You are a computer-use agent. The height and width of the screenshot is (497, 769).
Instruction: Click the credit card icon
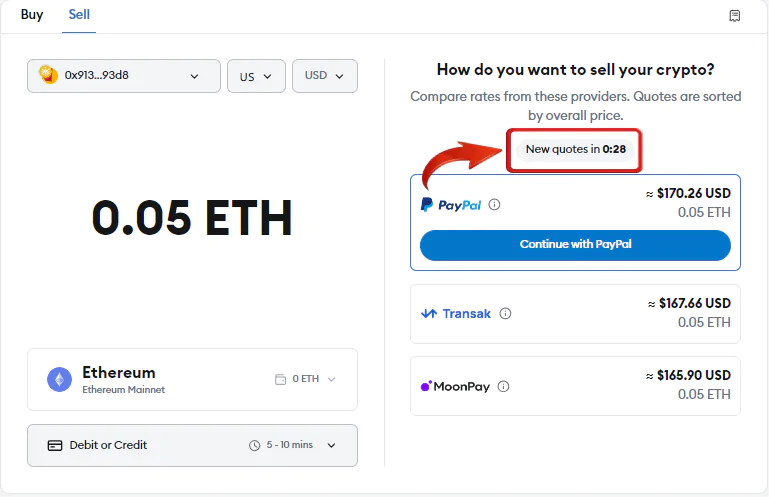coord(54,445)
